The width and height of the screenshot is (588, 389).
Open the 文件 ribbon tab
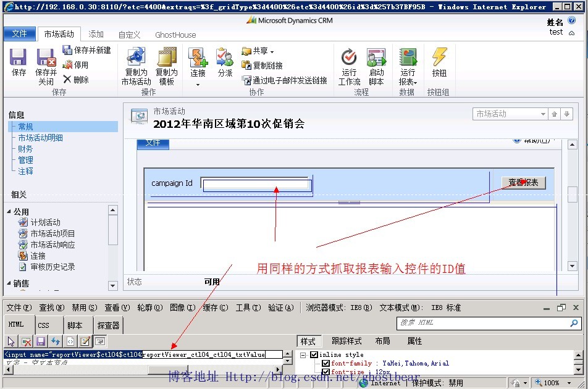20,34
